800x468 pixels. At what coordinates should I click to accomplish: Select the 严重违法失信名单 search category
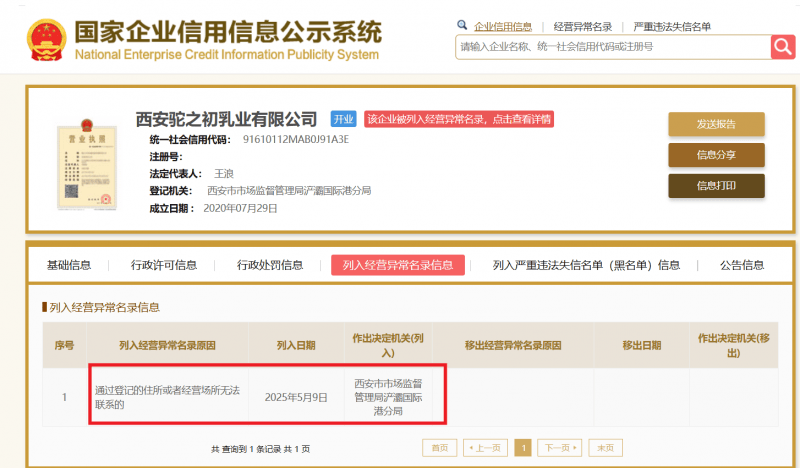(672, 27)
